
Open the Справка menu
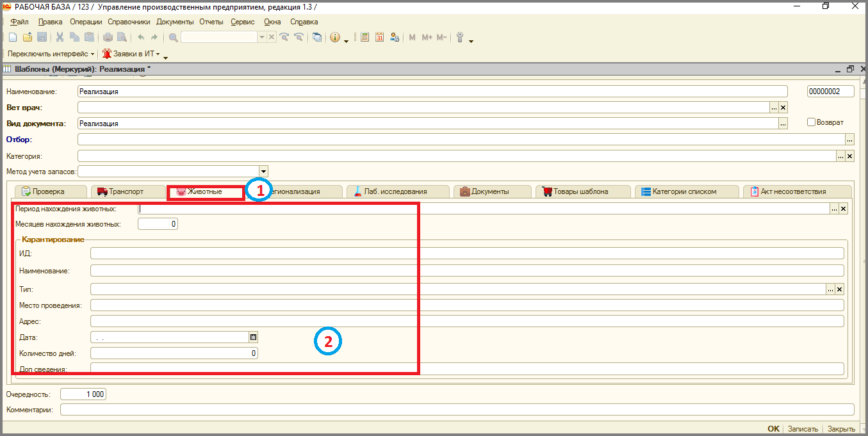[x=304, y=22]
